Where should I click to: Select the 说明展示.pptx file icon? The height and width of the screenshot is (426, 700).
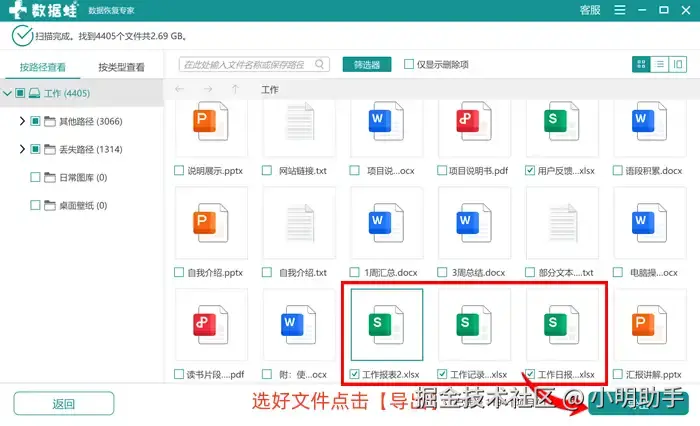pos(211,121)
